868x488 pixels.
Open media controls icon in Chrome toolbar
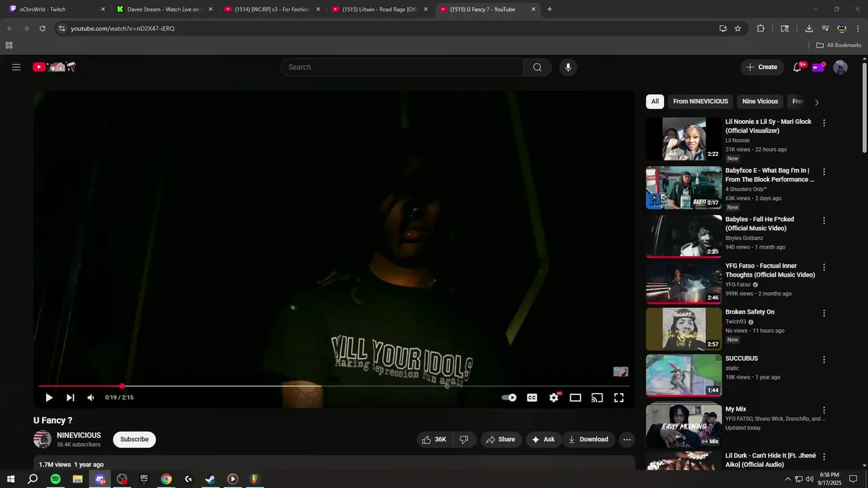[825, 28]
